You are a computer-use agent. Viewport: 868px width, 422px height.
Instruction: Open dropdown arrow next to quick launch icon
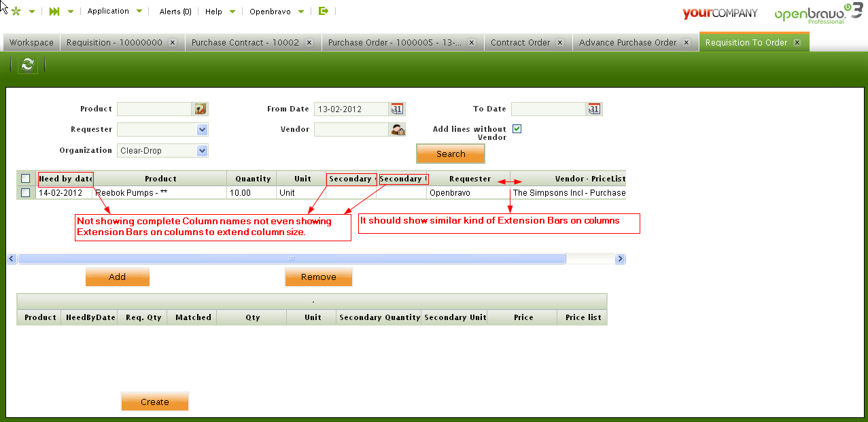click(71, 12)
